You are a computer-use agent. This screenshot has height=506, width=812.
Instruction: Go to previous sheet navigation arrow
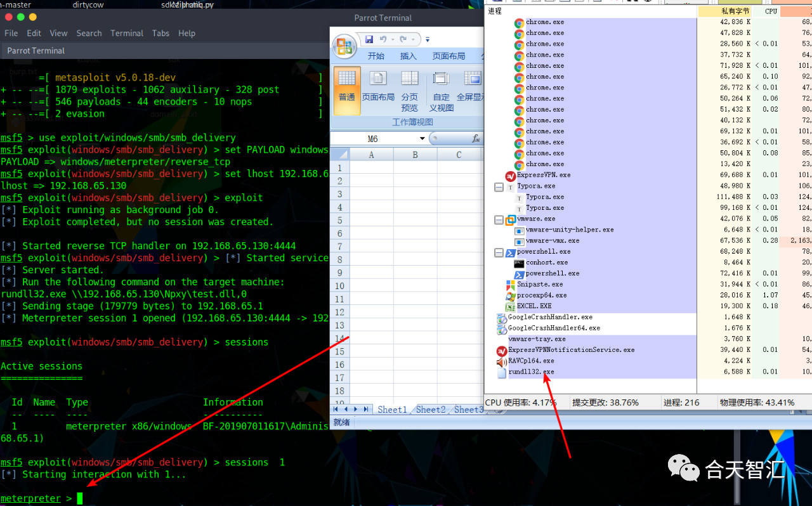(x=346, y=410)
